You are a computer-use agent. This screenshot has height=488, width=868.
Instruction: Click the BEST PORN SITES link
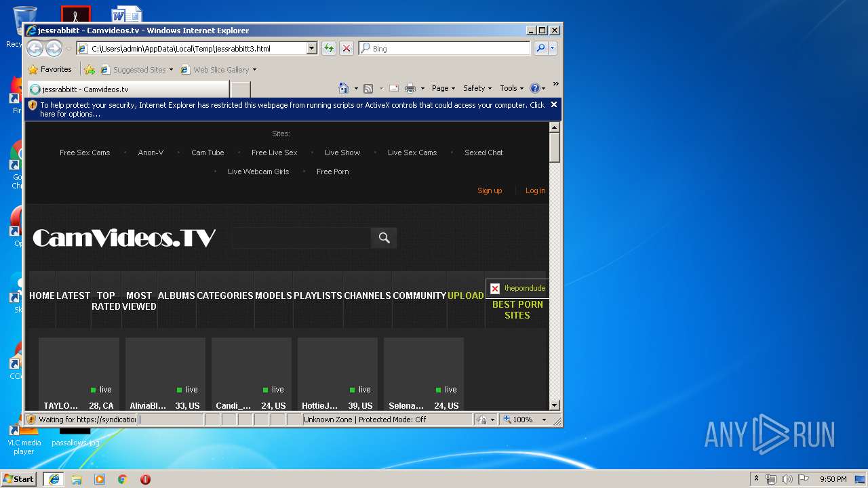tap(517, 310)
